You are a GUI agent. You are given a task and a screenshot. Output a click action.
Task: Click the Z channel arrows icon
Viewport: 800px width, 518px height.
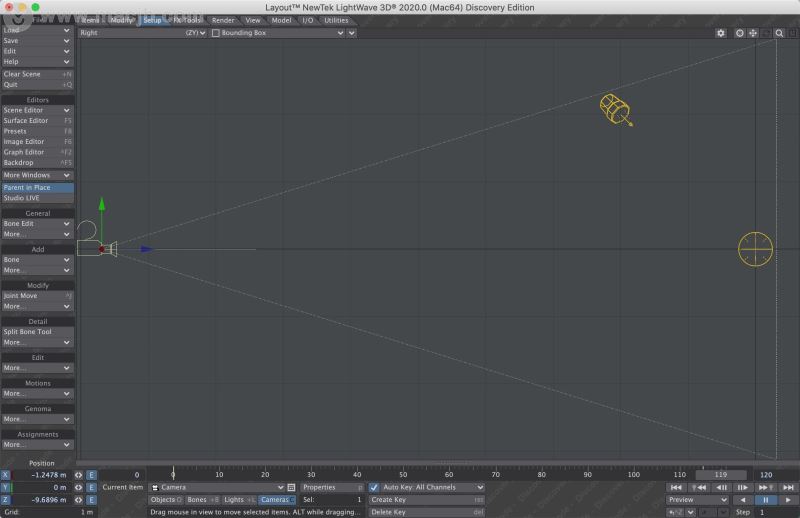[79, 500]
